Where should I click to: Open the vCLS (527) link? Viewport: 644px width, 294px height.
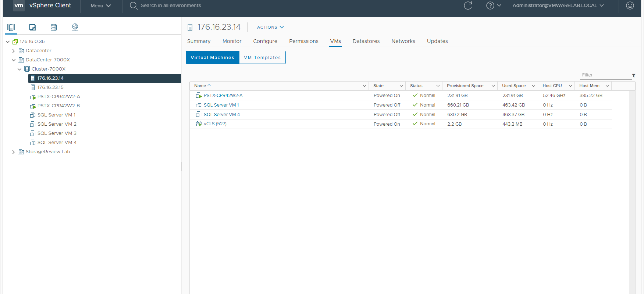click(x=215, y=124)
